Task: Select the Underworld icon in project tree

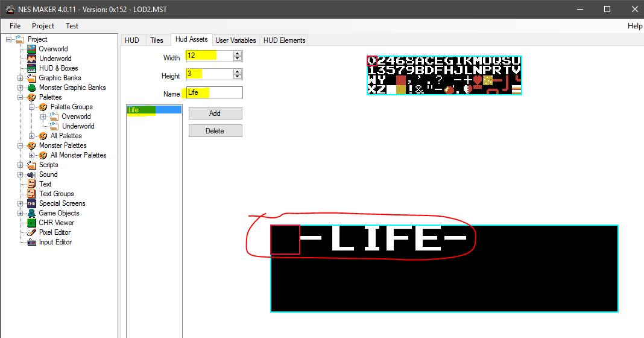Action: point(31,59)
